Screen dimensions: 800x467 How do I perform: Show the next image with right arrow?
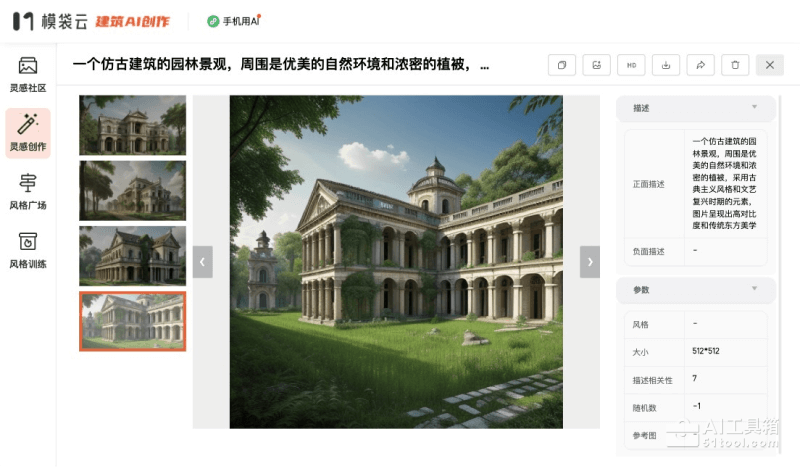pos(590,262)
